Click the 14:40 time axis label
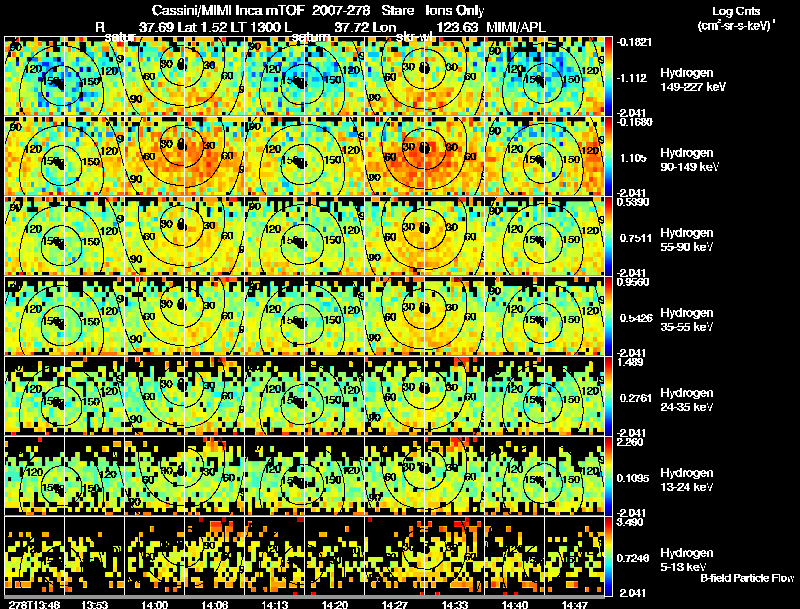This screenshot has height=609, width=800. click(x=515, y=605)
